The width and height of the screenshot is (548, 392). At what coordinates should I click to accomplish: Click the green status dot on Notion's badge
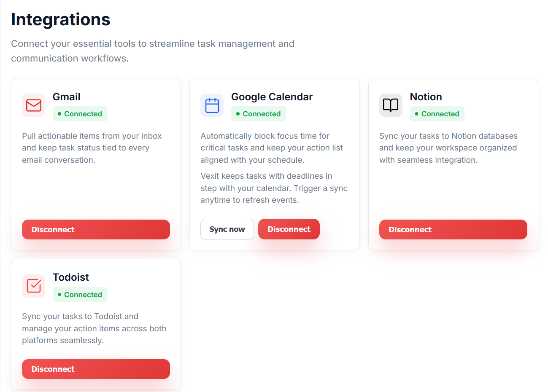[x=416, y=113]
